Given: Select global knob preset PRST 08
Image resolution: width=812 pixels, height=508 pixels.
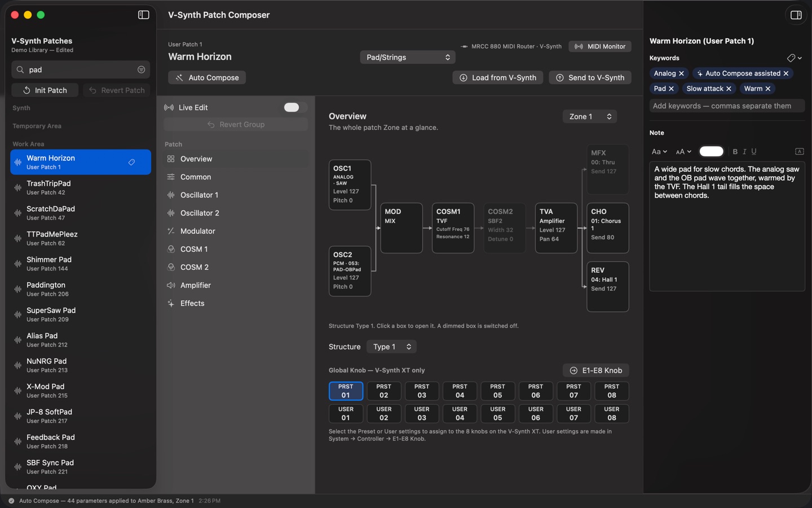Looking at the screenshot, I should 612,391.
